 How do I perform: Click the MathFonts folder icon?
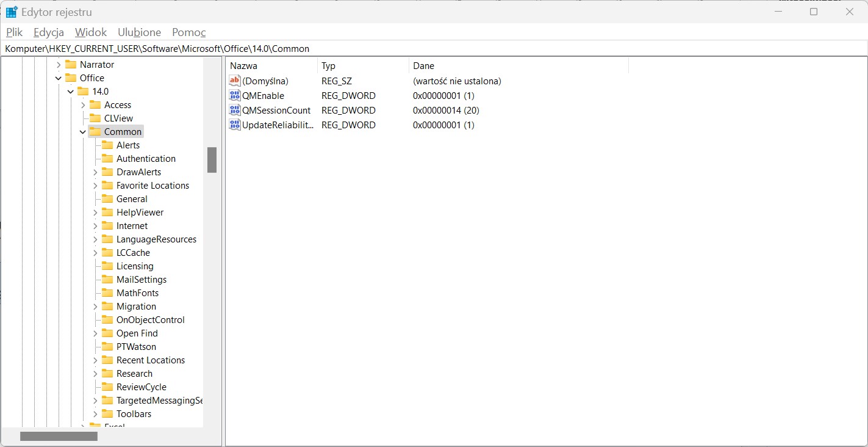(107, 293)
